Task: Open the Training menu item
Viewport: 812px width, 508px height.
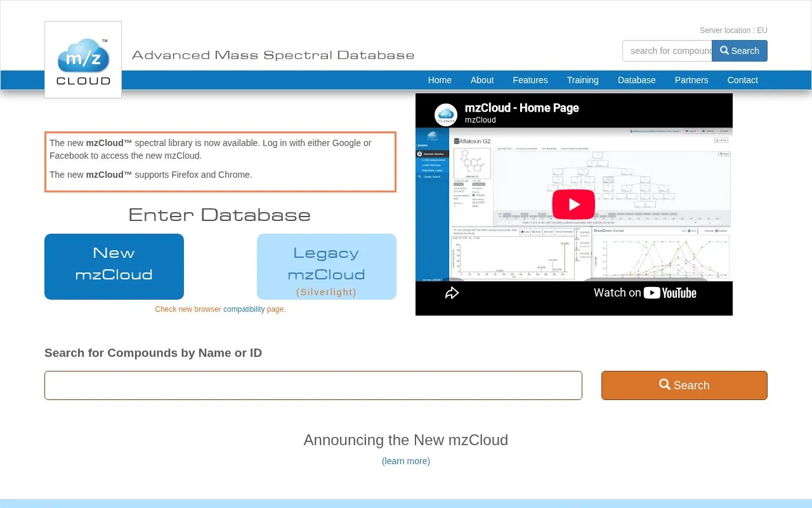Action: pyautogui.click(x=582, y=80)
